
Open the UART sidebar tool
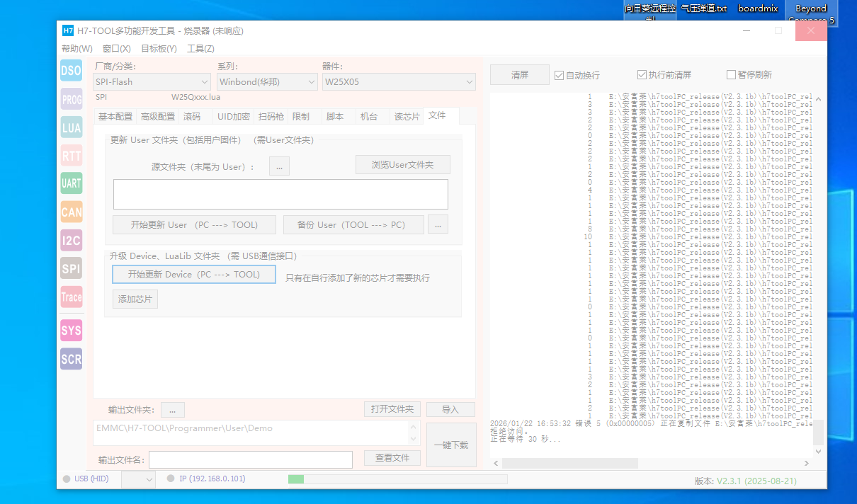point(71,183)
